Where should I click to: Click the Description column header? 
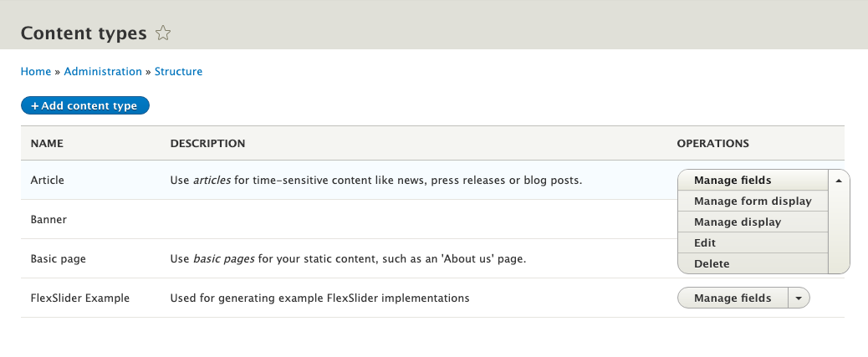click(207, 143)
